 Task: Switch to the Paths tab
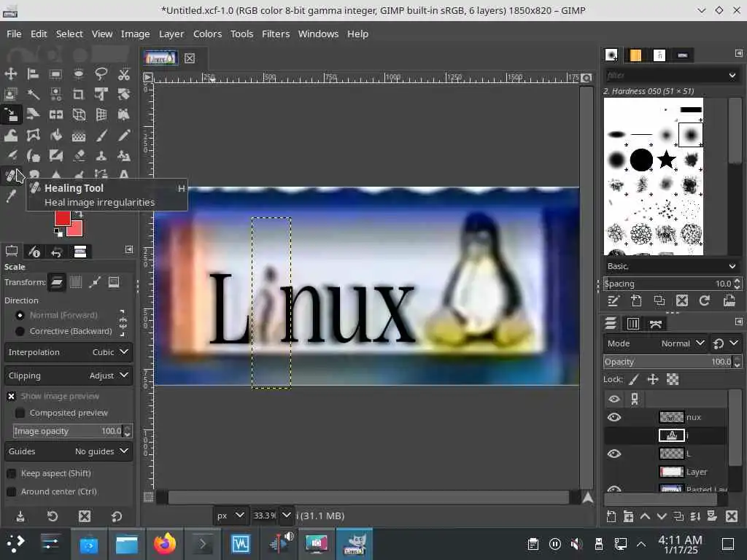coord(656,324)
